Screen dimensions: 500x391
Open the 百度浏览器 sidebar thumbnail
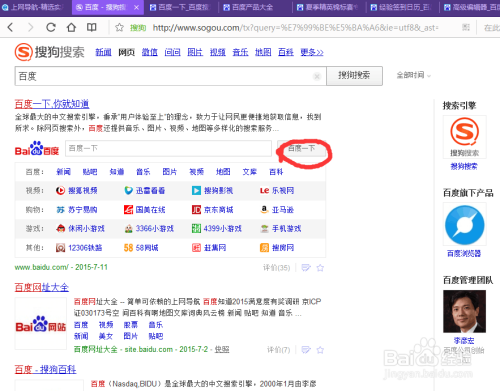[x=465, y=224]
